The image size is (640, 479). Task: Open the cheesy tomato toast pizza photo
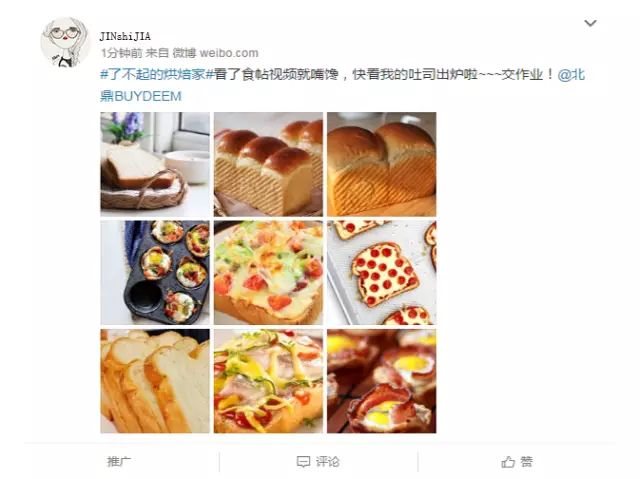[268, 273]
